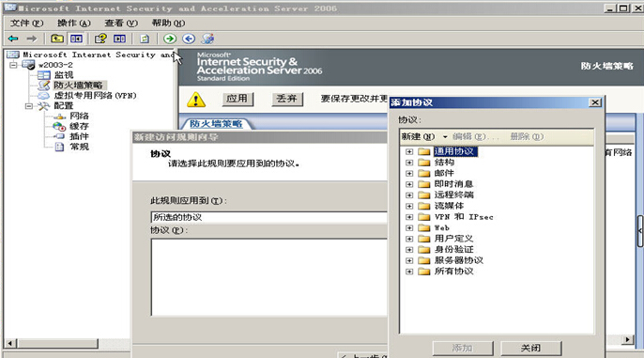644x358 pixels.
Task: Open the 缓存 configuration item
Action: coord(79,126)
